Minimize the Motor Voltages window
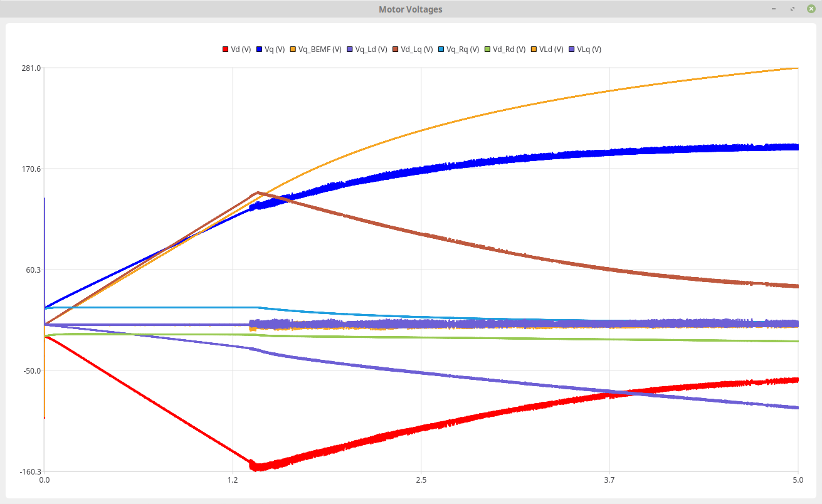 [776, 9]
